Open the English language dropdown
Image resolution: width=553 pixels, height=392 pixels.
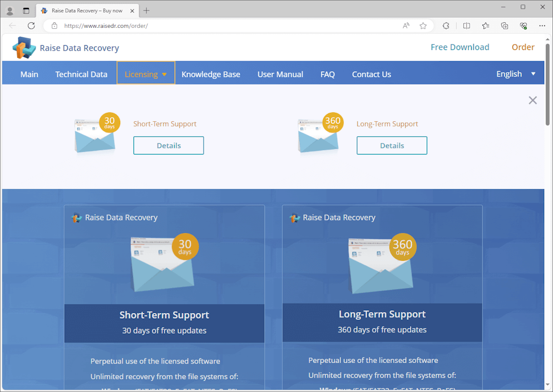[516, 74]
